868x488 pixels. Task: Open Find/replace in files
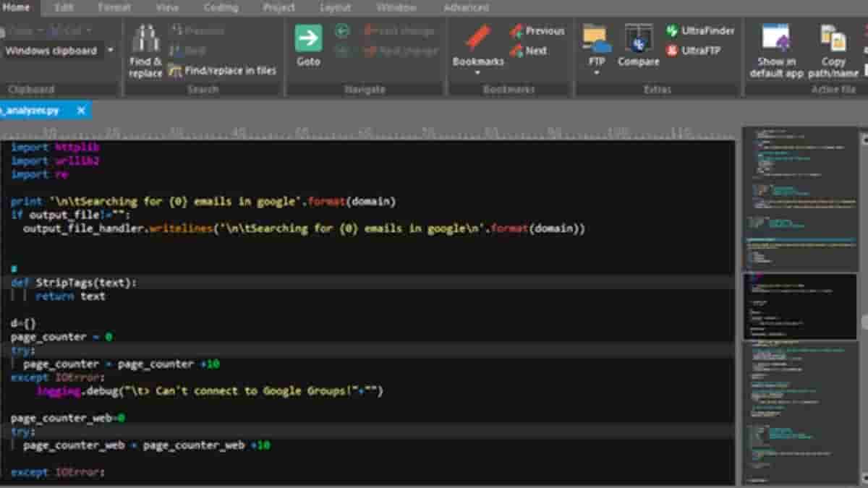pos(223,71)
